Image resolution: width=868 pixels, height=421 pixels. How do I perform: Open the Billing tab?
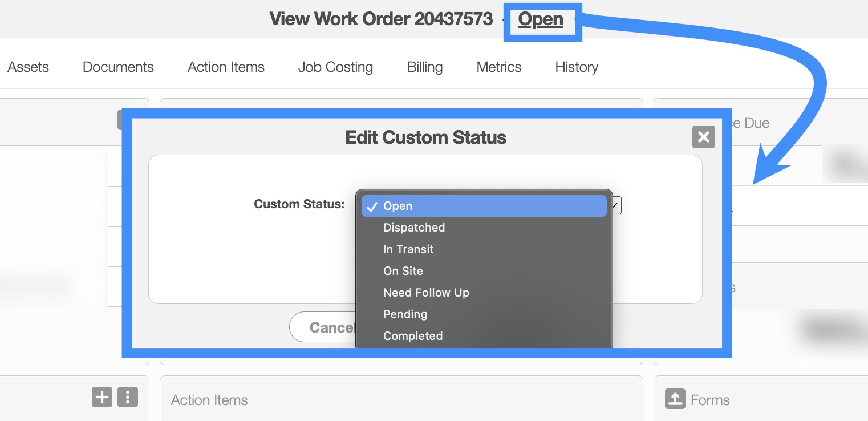point(424,67)
